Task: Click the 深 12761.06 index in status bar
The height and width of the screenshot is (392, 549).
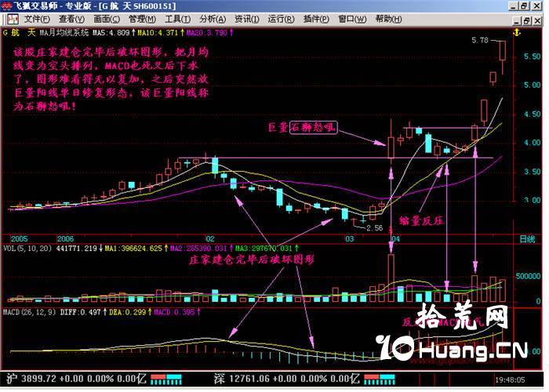Action: (x=286, y=379)
